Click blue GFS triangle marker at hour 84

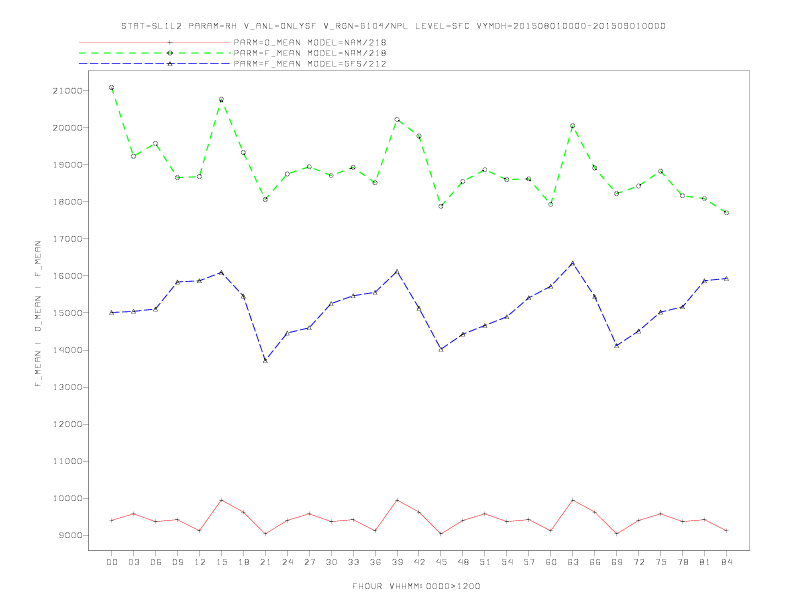(726, 278)
